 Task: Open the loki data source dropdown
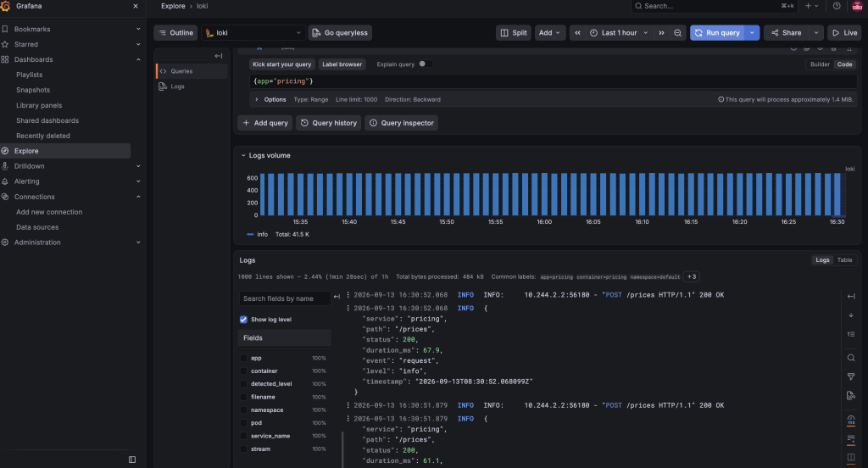(x=253, y=33)
